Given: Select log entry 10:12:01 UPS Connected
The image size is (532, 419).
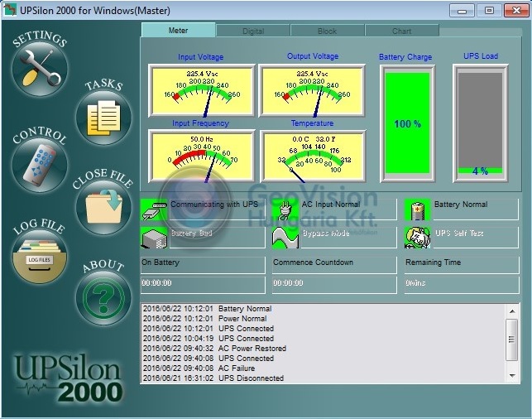Looking at the screenshot, I should 208,329.
